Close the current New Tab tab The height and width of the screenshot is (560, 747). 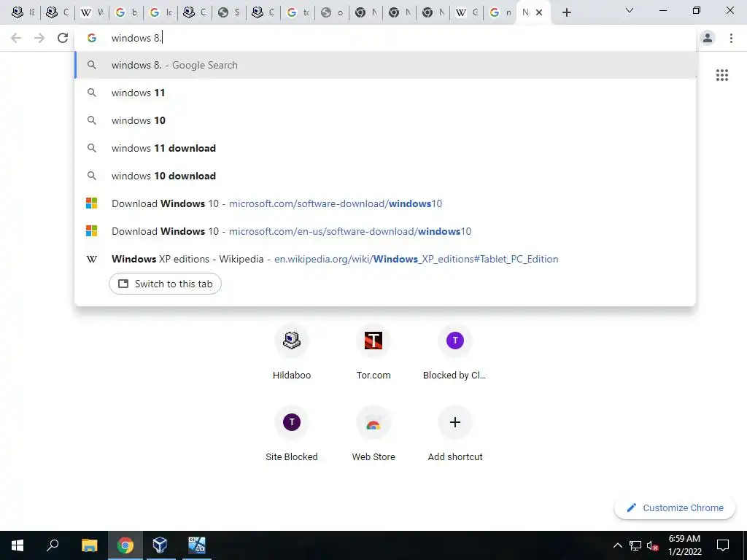[x=539, y=12]
